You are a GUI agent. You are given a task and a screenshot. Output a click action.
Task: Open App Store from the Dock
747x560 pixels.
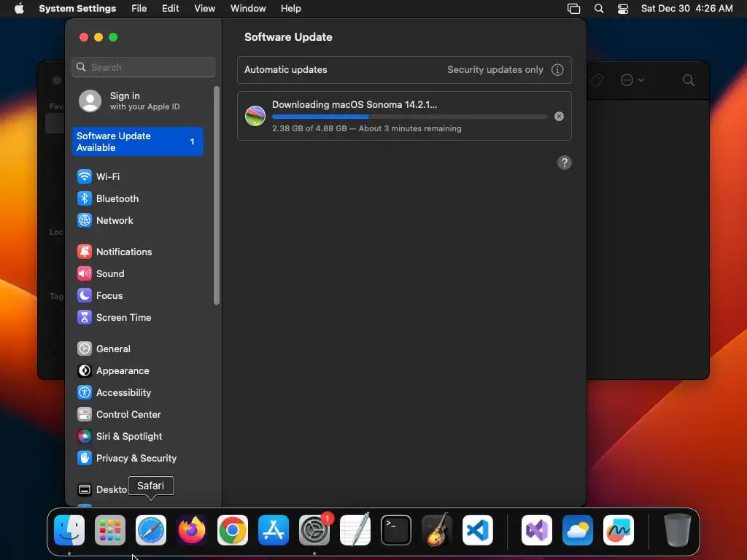pyautogui.click(x=274, y=530)
